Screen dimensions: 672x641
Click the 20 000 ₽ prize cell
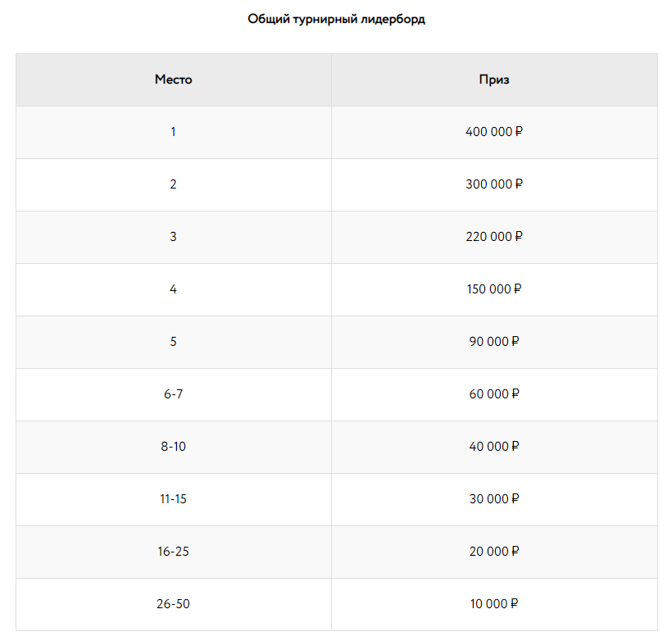[x=494, y=552]
